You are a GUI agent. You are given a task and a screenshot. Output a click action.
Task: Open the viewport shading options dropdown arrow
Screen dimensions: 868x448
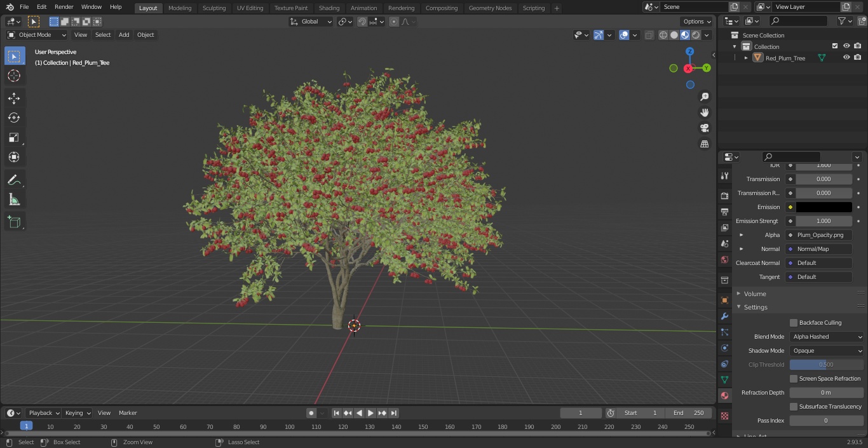click(x=707, y=35)
